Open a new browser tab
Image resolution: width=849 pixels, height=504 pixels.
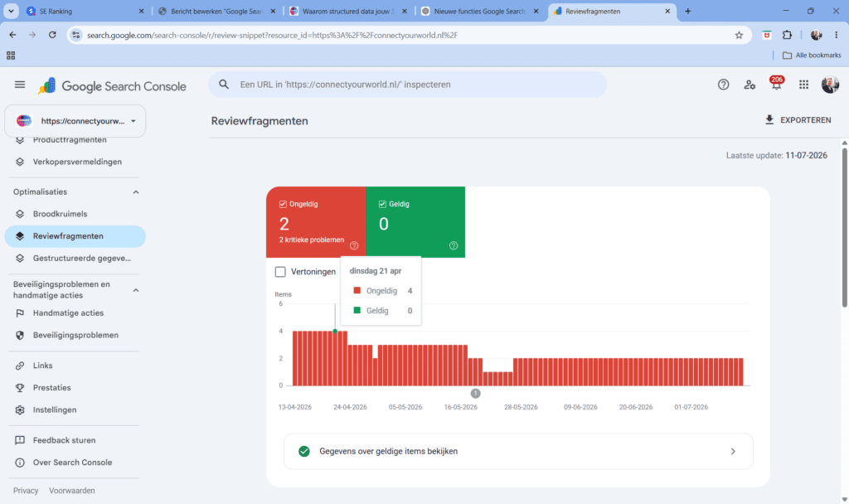click(687, 11)
